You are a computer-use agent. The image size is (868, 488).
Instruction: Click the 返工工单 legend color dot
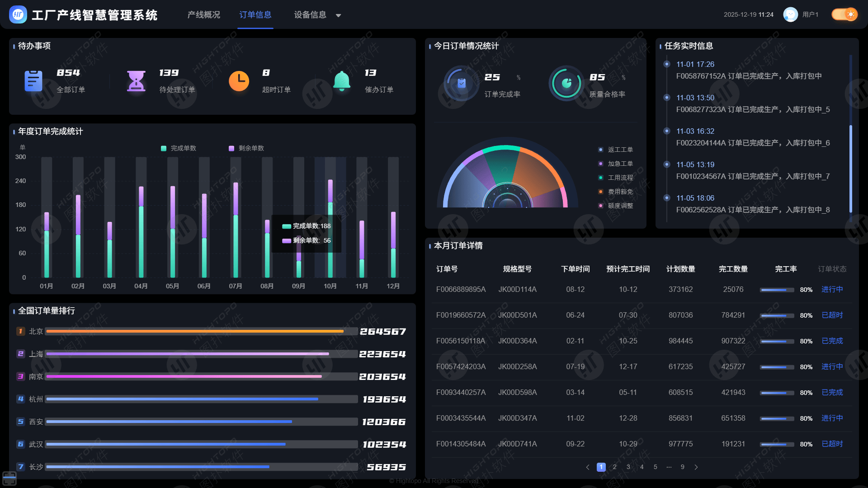(601, 150)
